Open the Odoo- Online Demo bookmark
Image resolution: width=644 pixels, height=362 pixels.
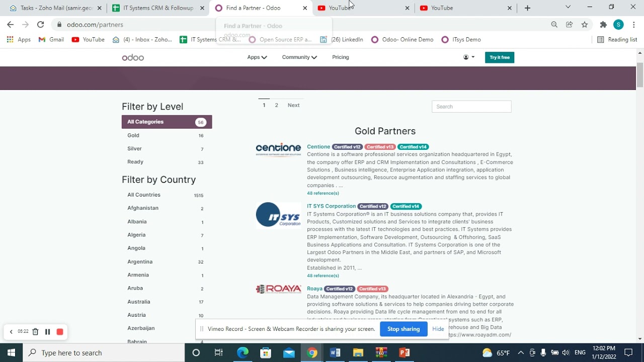click(402, 40)
